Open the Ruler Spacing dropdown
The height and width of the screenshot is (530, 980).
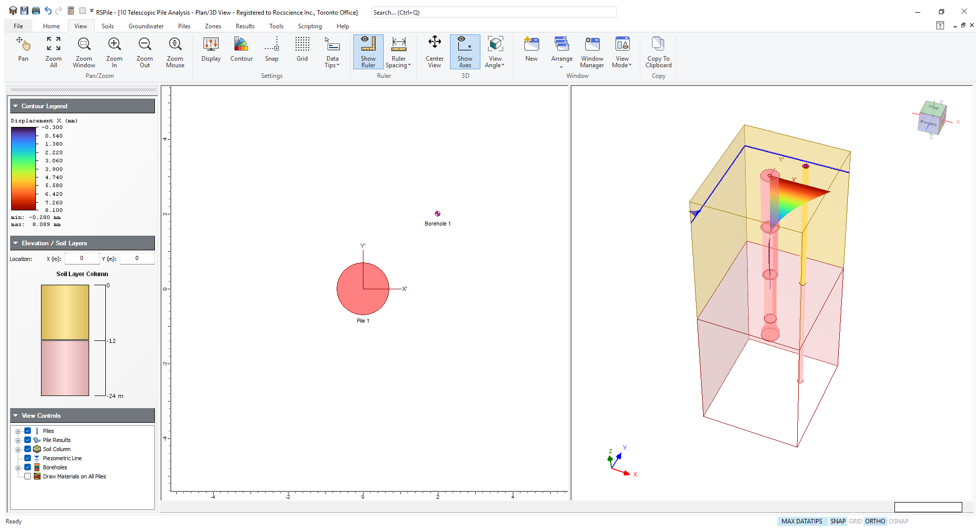click(x=398, y=52)
